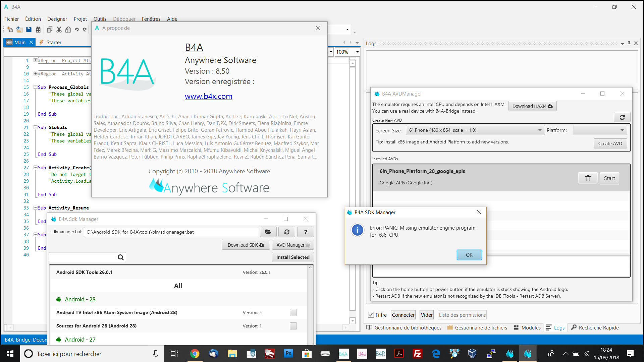Viewport: 644px width, 362px height.
Task: Collapse the Sub Process_Globals code block
Action: (x=36, y=87)
